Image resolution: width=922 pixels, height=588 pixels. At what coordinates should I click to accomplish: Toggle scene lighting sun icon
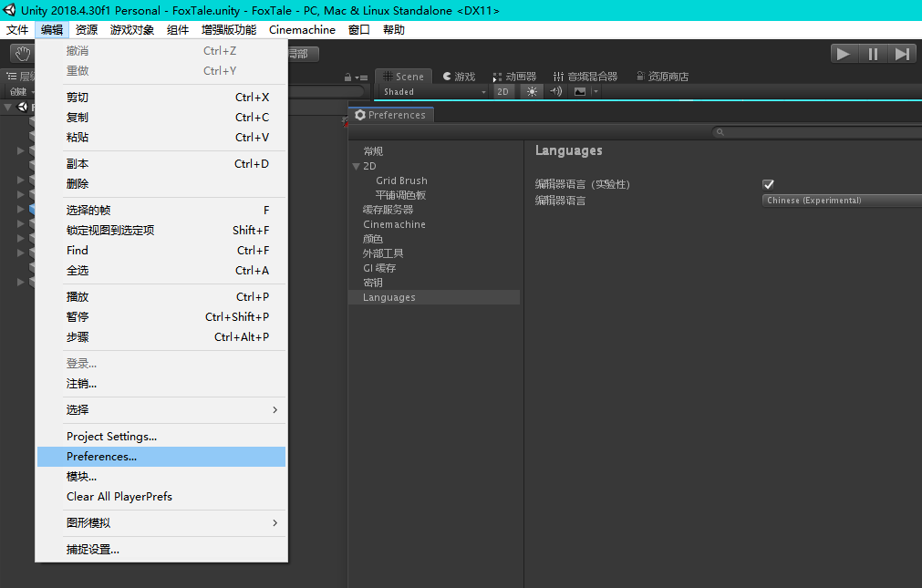tap(532, 92)
